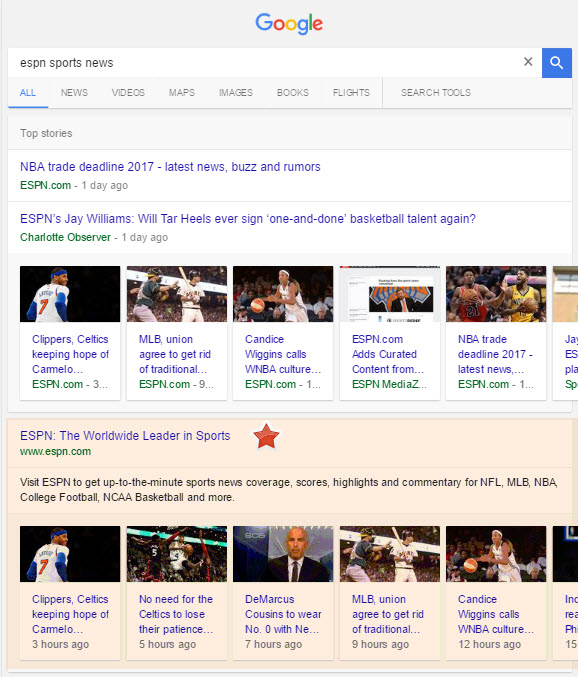The image size is (578, 677).
Task: Open the Images tab
Action: (x=236, y=93)
